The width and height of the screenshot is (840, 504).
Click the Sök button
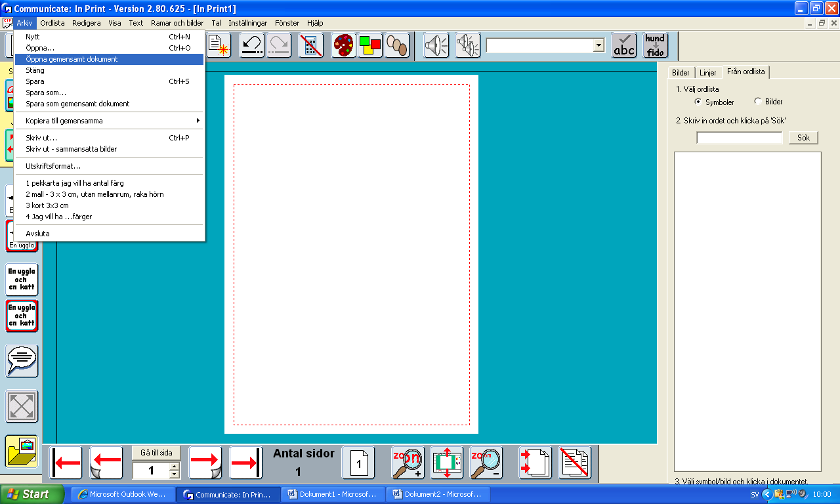point(803,138)
